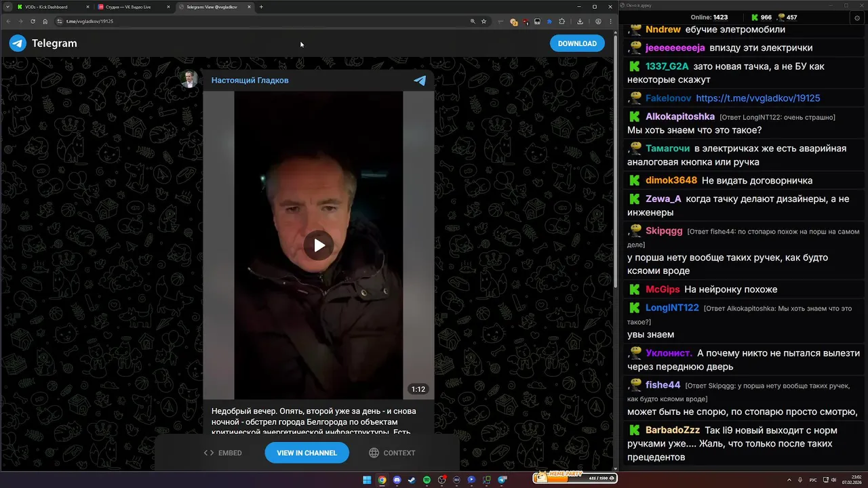Screen dimensions: 868x488
Task: Click username Alkokapitoshka in chat
Action: (x=680, y=117)
